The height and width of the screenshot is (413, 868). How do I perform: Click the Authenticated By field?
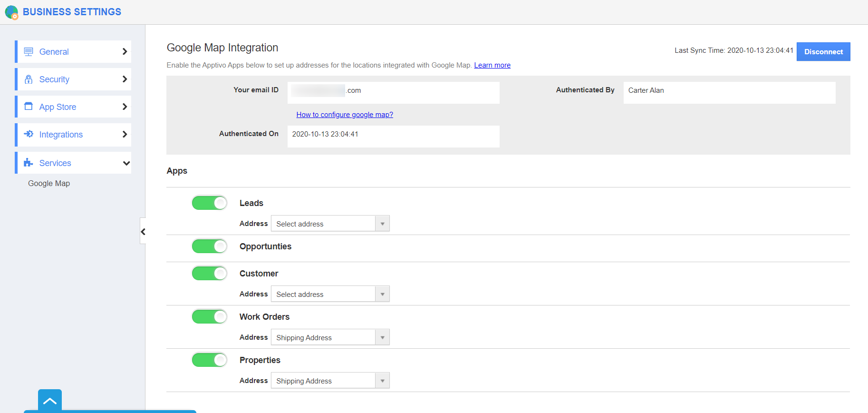pyautogui.click(x=730, y=93)
